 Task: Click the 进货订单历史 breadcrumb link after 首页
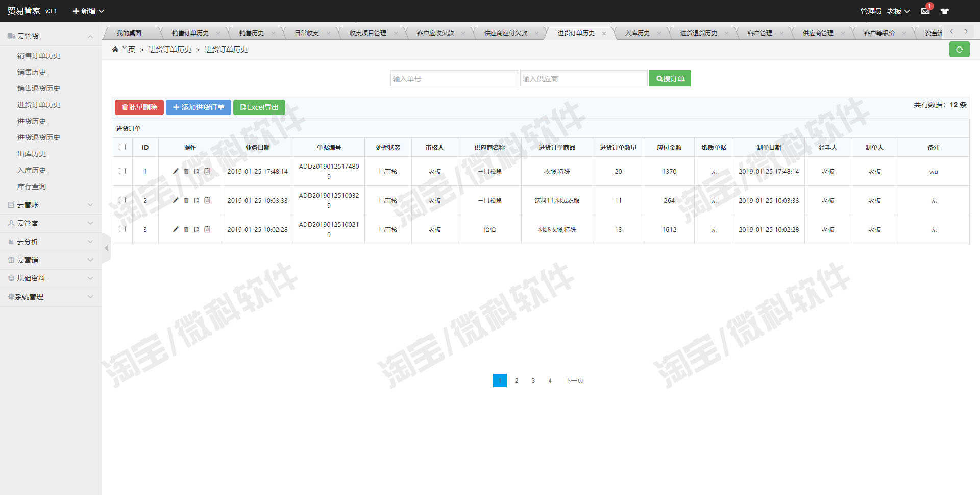pyautogui.click(x=170, y=50)
